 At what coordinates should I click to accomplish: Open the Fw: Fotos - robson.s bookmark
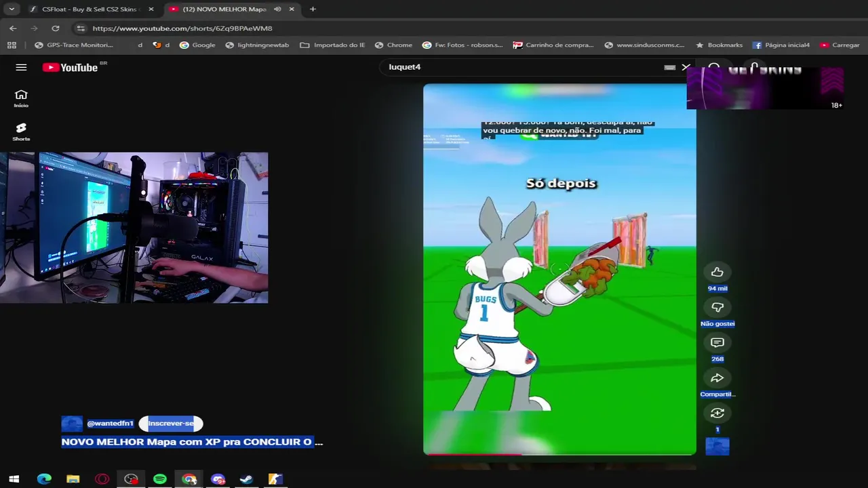[462, 45]
